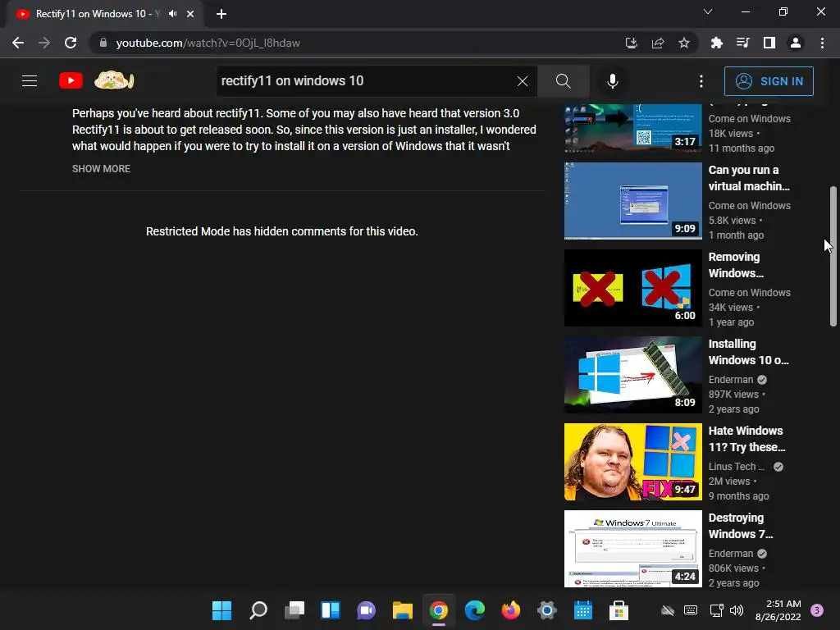Open the 9:09 virtual machine thumbnail
The height and width of the screenshot is (630, 840).
point(632,201)
